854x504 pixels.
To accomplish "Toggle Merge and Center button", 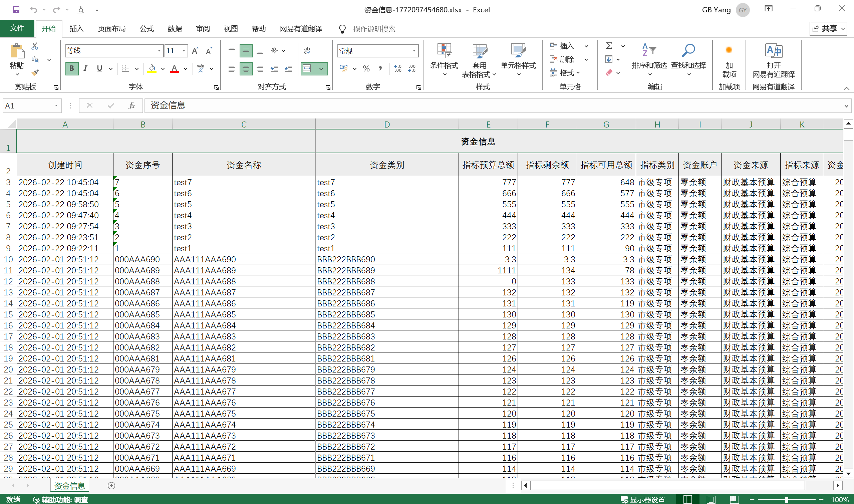I will 307,69.
